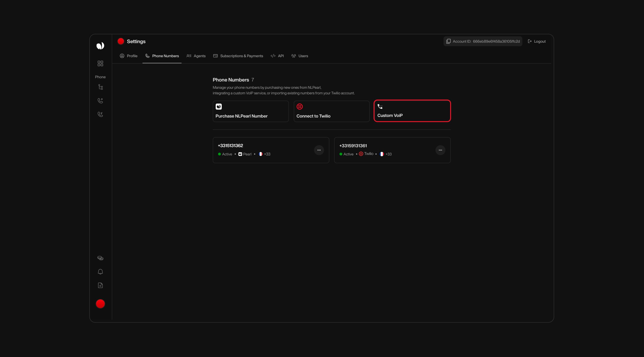
Task: Expand the red avatar at sidebar bottom
Action: [100, 304]
